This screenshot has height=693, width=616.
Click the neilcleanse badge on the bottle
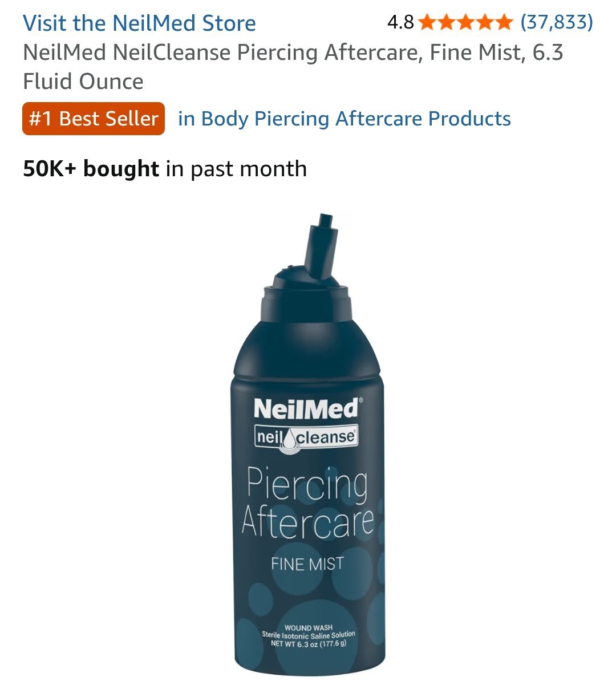point(306,437)
